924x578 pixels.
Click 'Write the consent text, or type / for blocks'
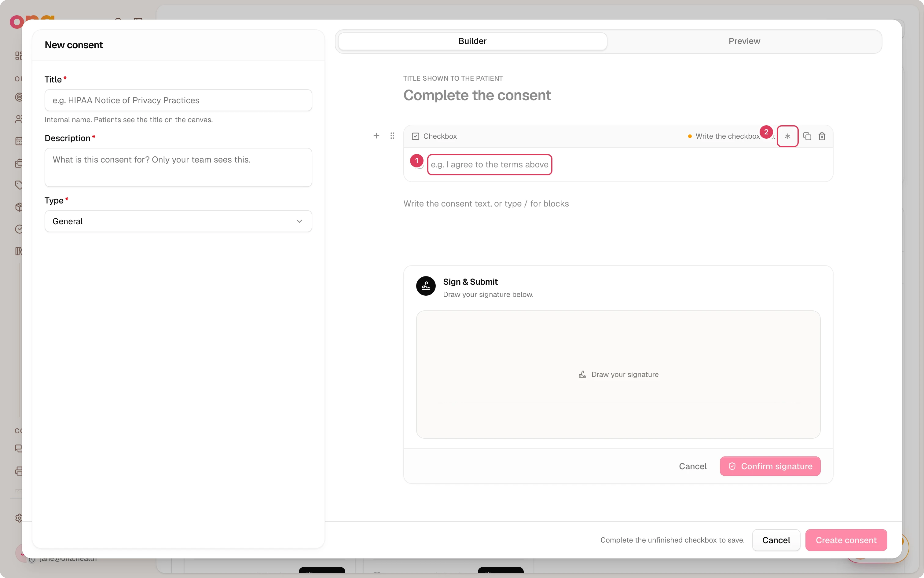pos(486,203)
